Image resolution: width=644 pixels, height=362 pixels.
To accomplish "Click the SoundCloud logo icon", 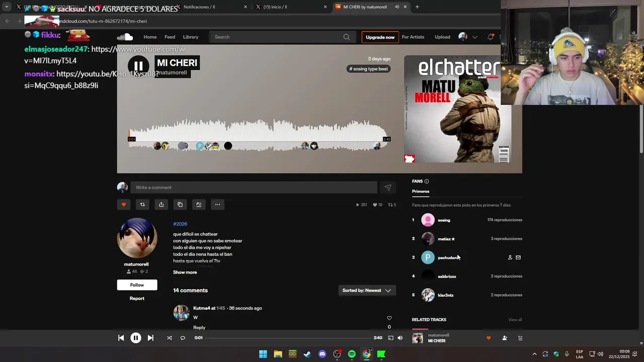I will pyautogui.click(x=125, y=37).
